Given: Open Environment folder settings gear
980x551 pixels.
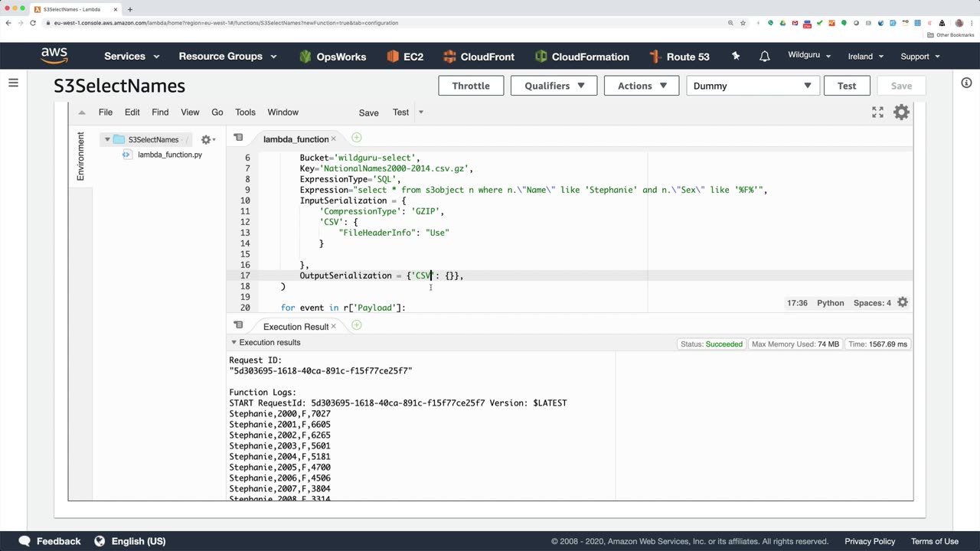Looking at the screenshot, I should (x=207, y=139).
